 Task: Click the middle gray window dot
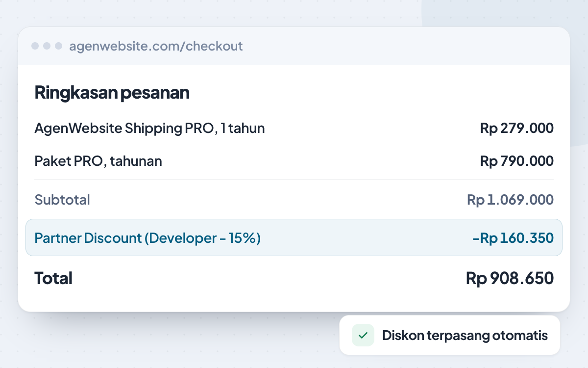[x=47, y=46]
